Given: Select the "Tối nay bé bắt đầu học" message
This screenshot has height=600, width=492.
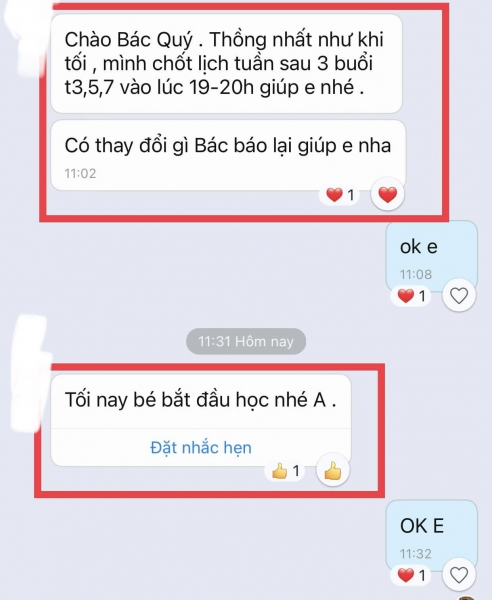Looking at the screenshot, I should pyautogui.click(x=201, y=401).
